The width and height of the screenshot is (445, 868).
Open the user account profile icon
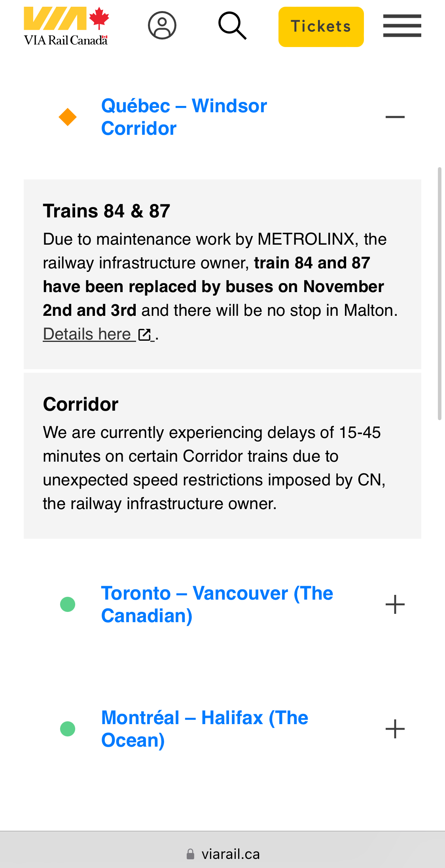tap(162, 26)
